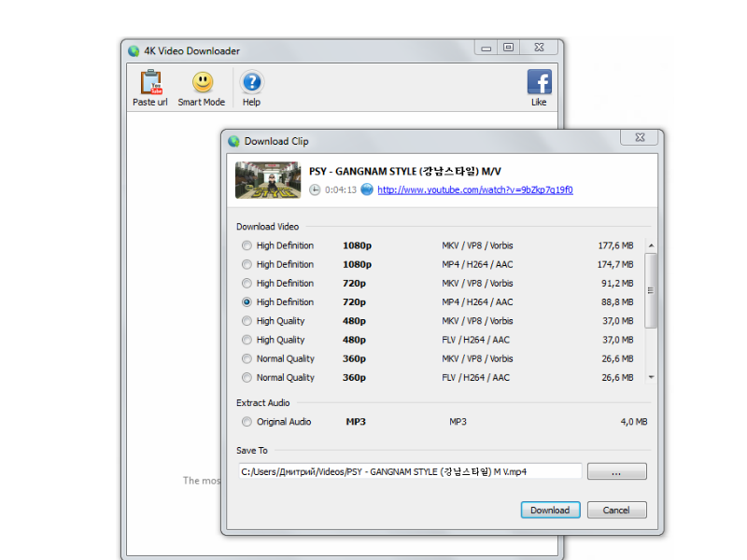Click the '174,7 MB' file size

[615, 264]
